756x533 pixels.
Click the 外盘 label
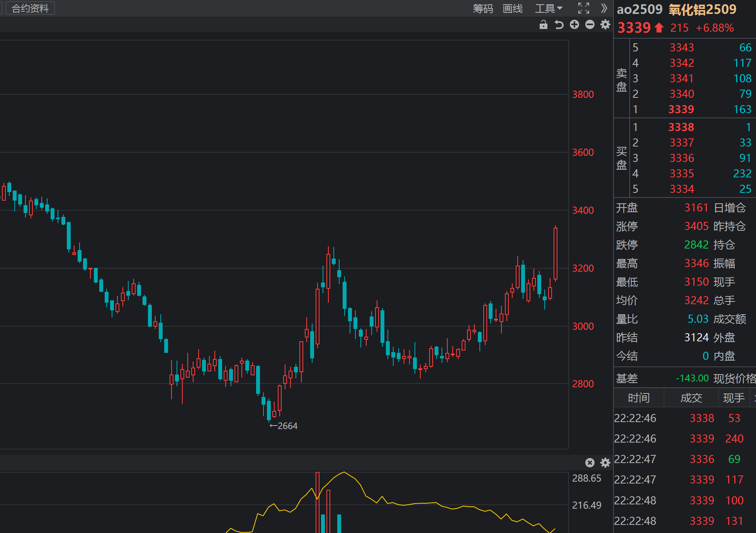[x=724, y=337]
